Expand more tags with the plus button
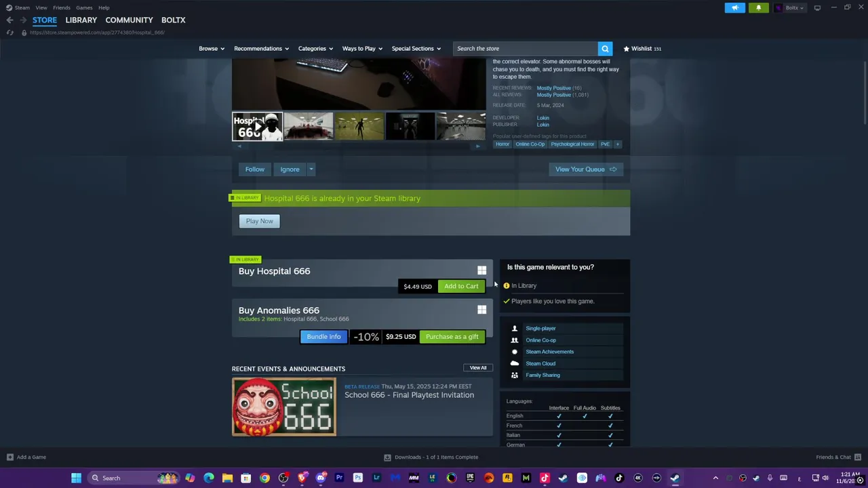Screen dimensions: 868x488 pos(617,144)
